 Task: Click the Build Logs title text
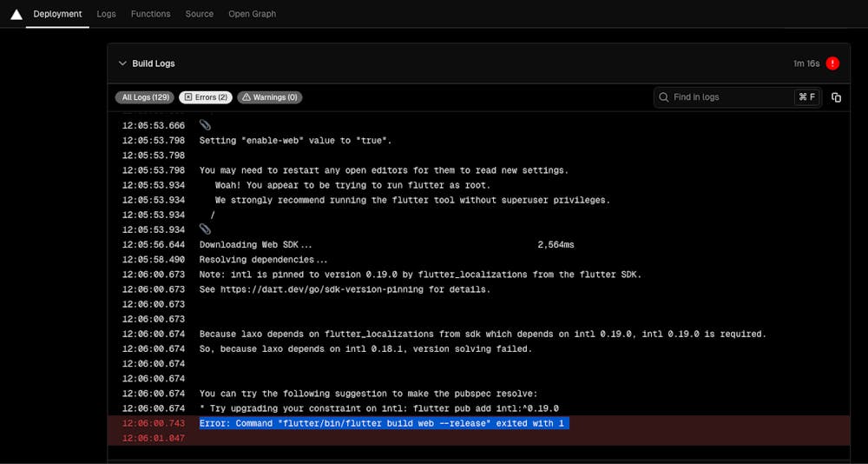pos(154,63)
